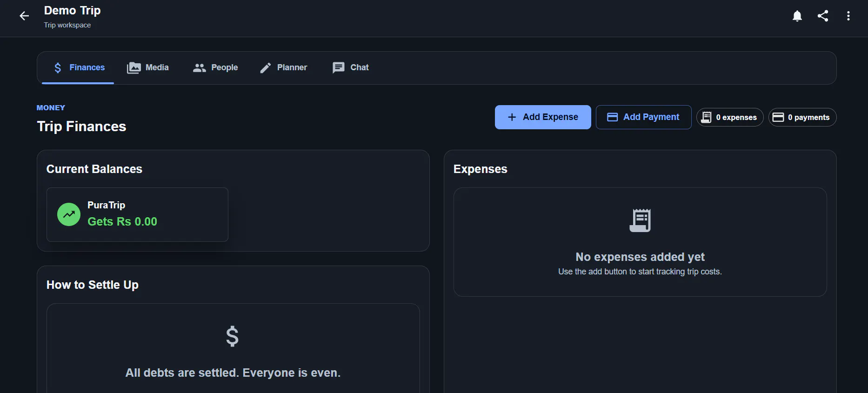Click 'All debts are settled. Everyone is even.' text
Viewport: 868px width, 393px height.
coord(233,373)
